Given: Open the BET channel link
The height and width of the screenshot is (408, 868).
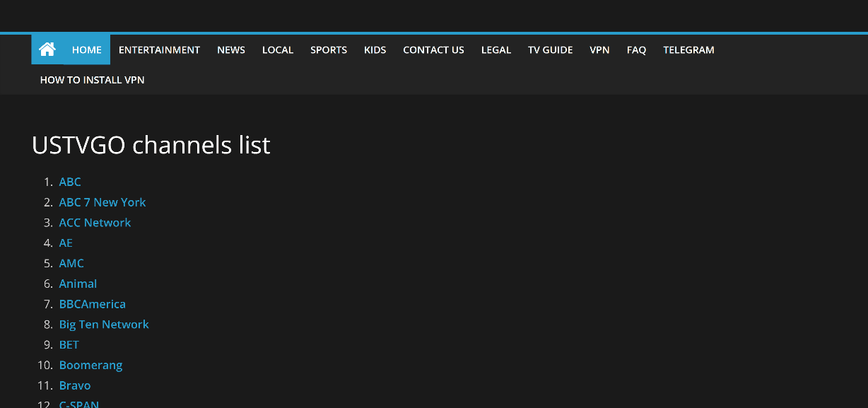Looking at the screenshot, I should tap(69, 345).
